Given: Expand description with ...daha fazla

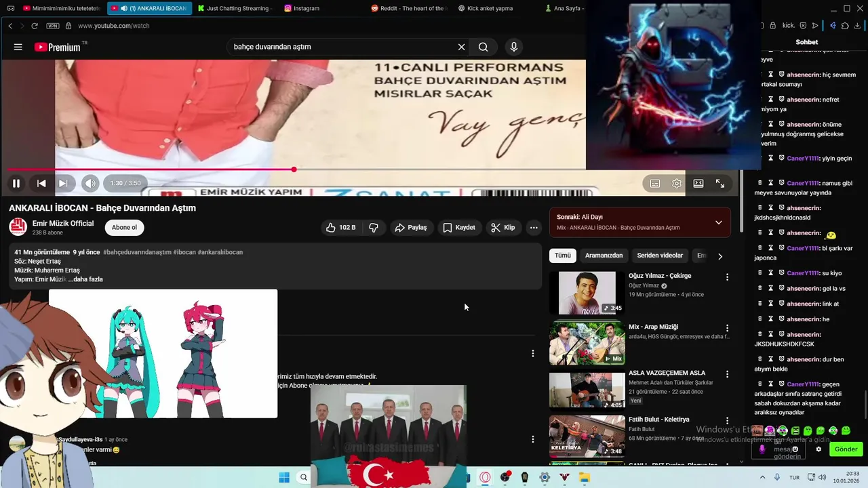Looking at the screenshot, I should click(x=85, y=279).
